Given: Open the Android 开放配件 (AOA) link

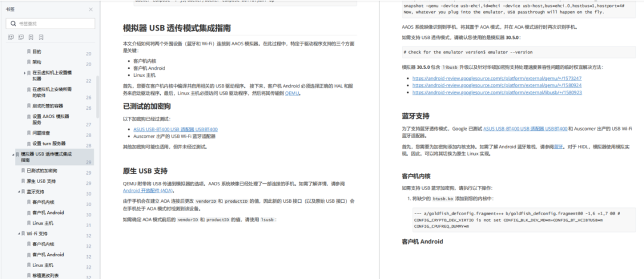Looking at the screenshot, I should 148,191.
